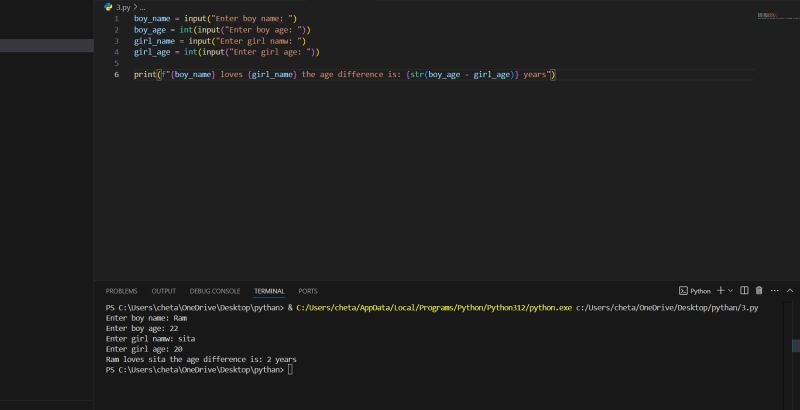The height and width of the screenshot is (410, 800).
Task: Place cursor at the terminal prompt
Action: pyautogui.click(x=290, y=370)
